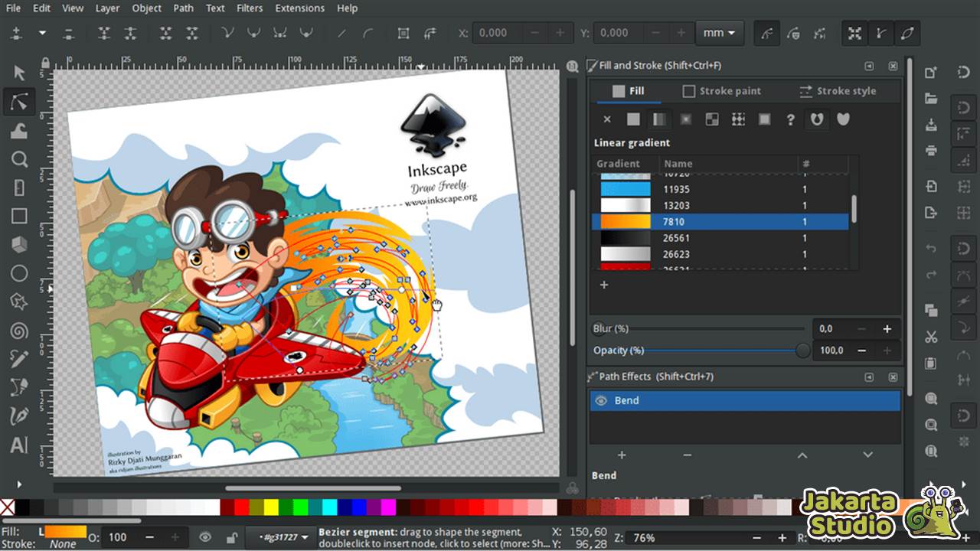The height and width of the screenshot is (551, 980).
Task: Open insert node options dropdown arrow
Action: point(43,33)
